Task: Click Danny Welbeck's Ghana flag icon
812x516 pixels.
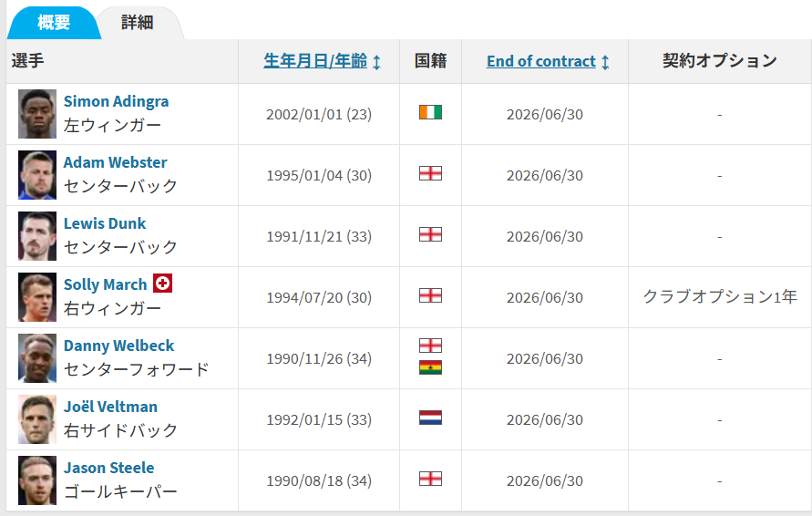Action: 430,367
